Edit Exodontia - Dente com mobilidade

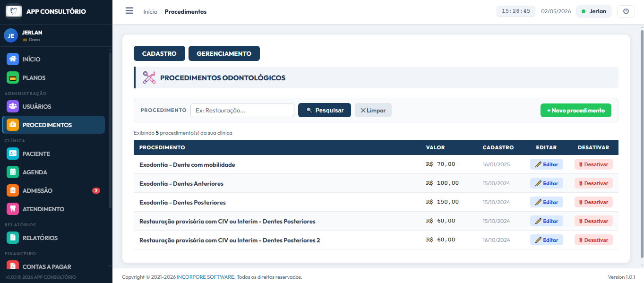(547, 164)
